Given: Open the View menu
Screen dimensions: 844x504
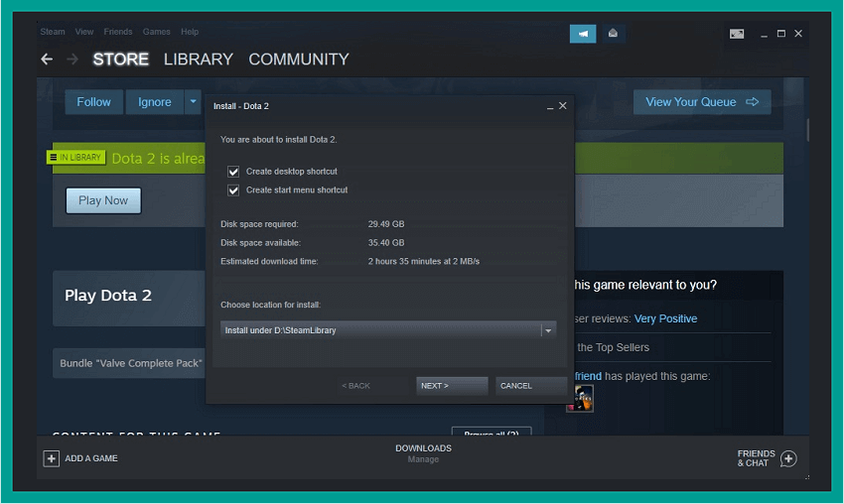Looking at the screenshot, I should [84, 32].
